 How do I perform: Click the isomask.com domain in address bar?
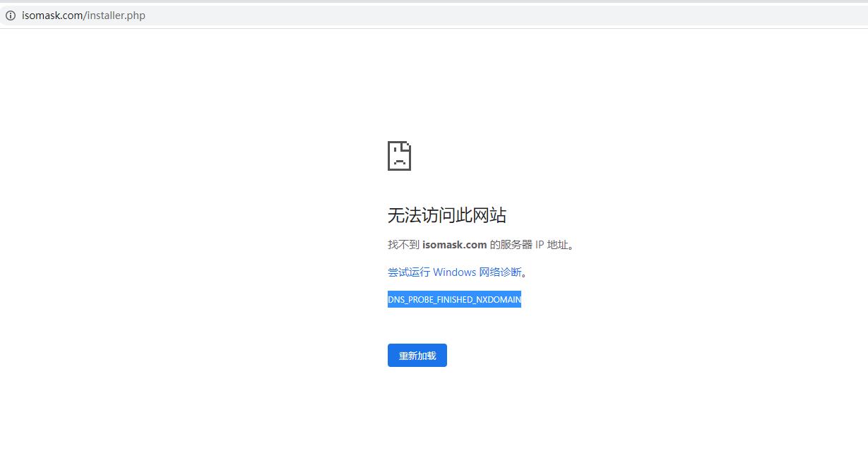52,16
